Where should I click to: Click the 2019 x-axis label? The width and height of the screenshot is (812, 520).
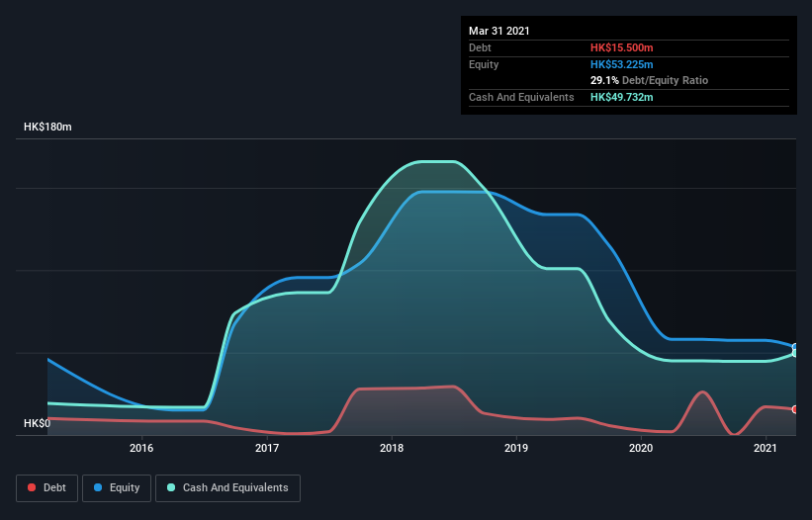tap(516, 448)
